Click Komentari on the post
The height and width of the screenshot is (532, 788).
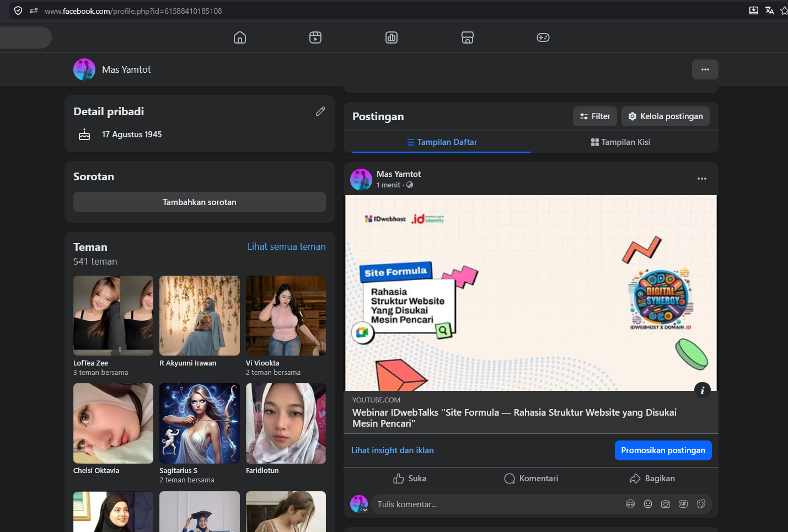pos(531,479)
